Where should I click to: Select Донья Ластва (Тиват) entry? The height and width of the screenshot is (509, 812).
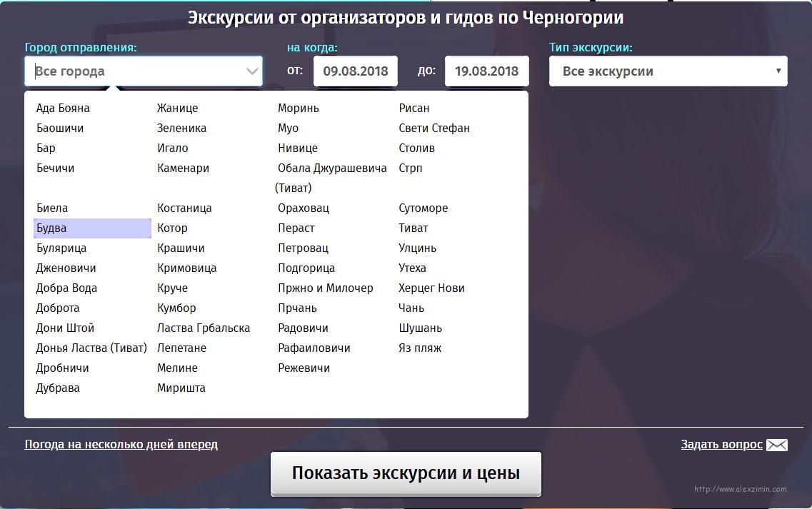tap(91, 348)
